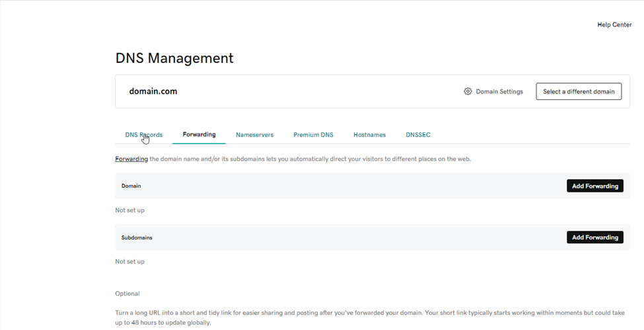Open the Domain Settings link text
The width and height of the screenshot is (644, 330).
point(499,91)
